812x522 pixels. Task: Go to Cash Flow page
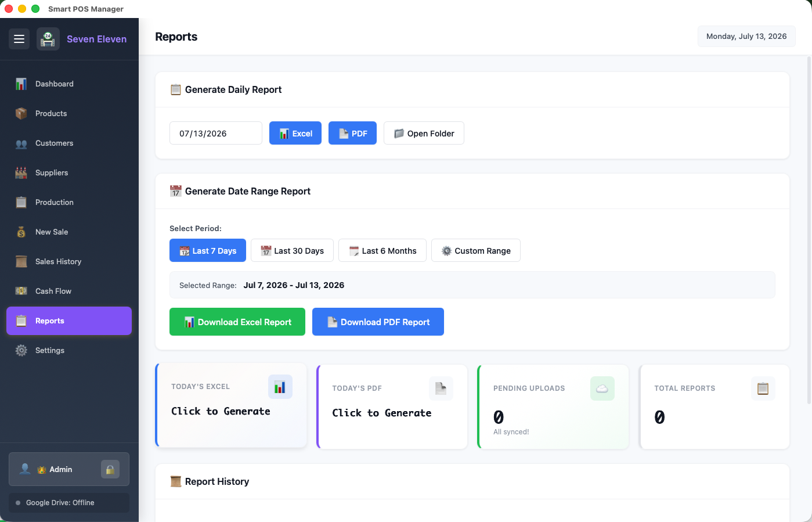pyautogui.click(x=69, y=291)
